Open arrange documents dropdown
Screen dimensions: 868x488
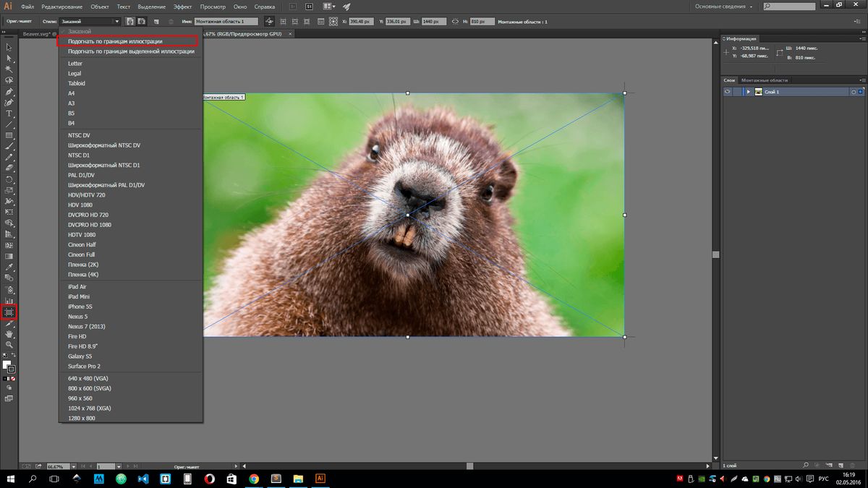tap(329, 7)
